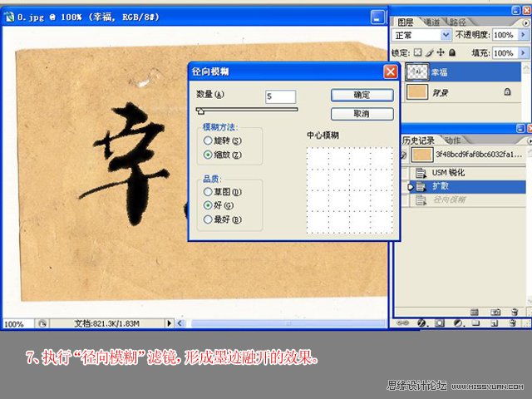Open the layer style (fx) menu icon
Image resolution: width=532 pixels, height=399 pixels.
421,323
